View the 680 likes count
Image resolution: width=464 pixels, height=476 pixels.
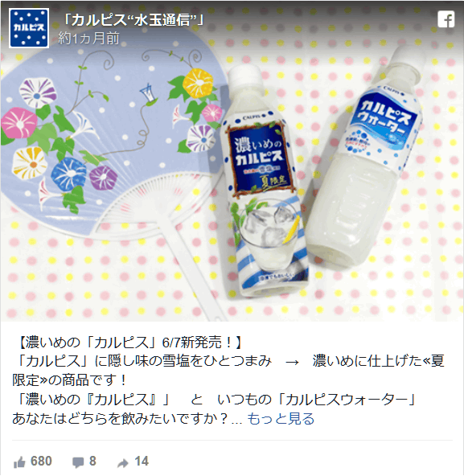click(x=41, y=462)
